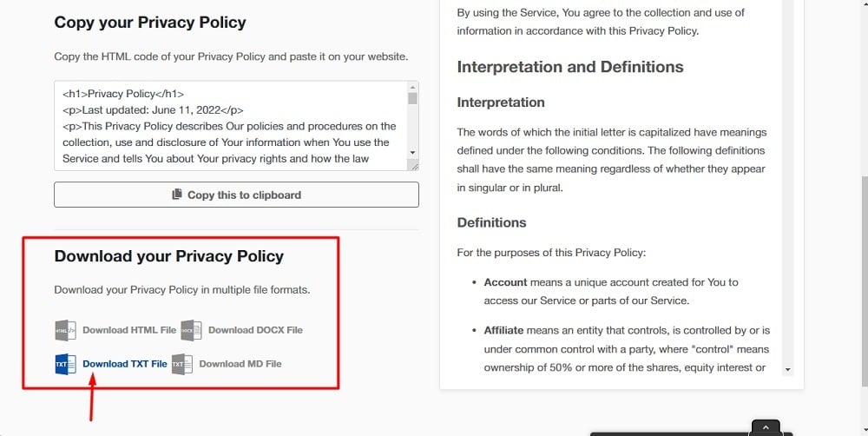
Task: Download DOCX File link
Action: [x=255, y=330]
